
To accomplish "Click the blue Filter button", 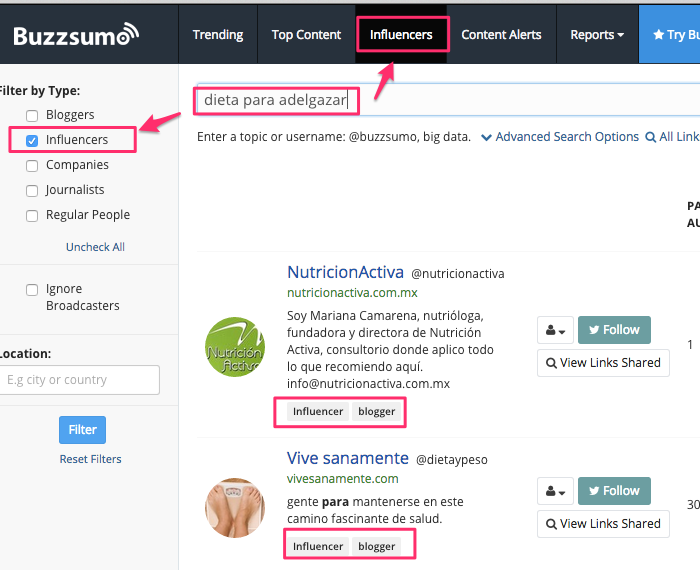I will [x=82, y=430].
